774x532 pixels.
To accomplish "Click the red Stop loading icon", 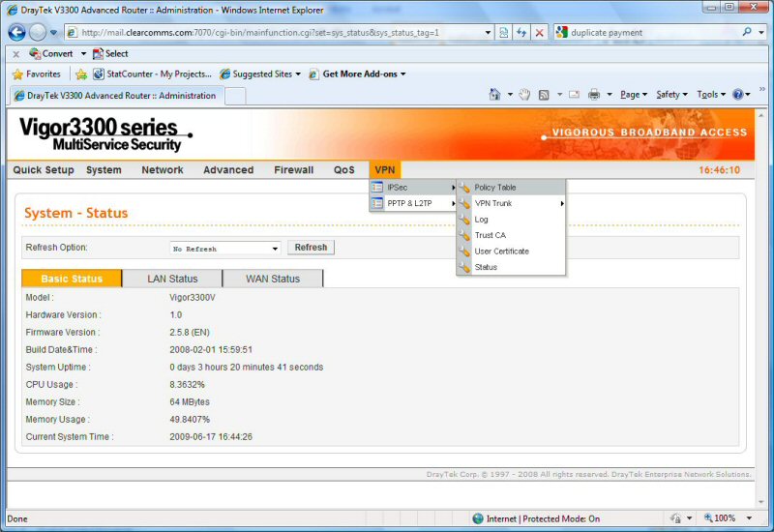I will click(x=539, y=33).
